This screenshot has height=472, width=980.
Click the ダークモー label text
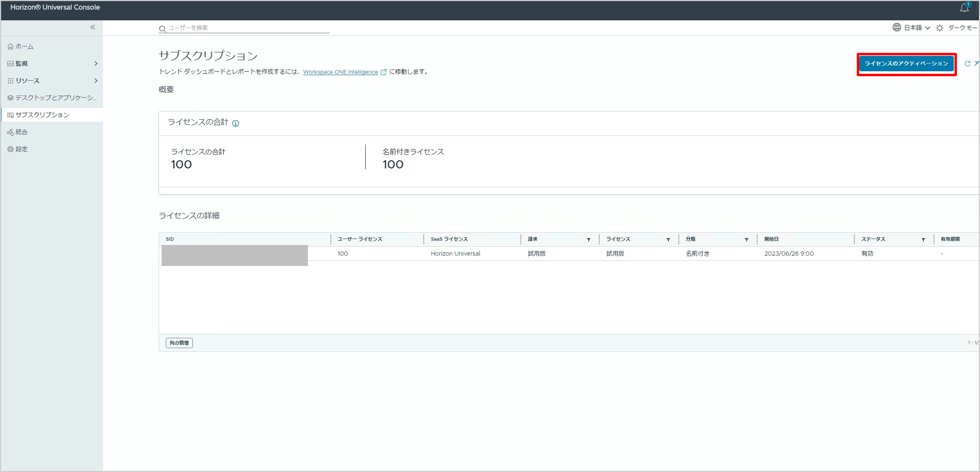[x=963, y=27]
